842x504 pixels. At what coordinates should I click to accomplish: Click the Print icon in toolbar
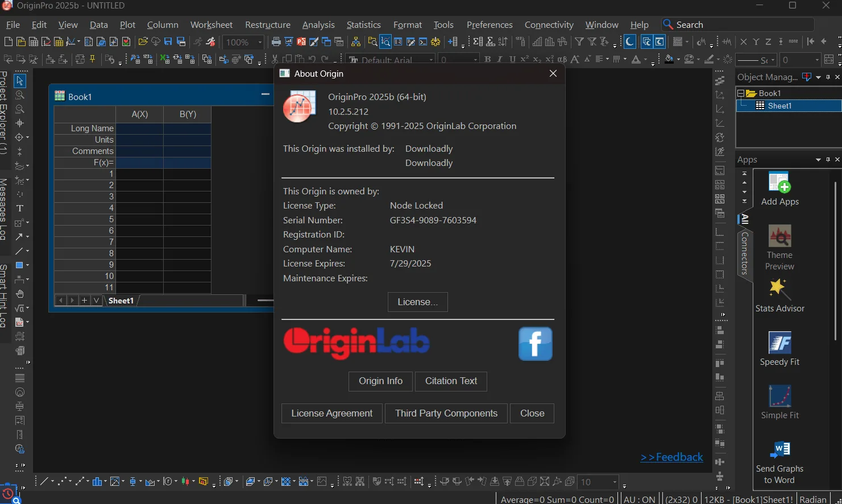coord(276,42)
